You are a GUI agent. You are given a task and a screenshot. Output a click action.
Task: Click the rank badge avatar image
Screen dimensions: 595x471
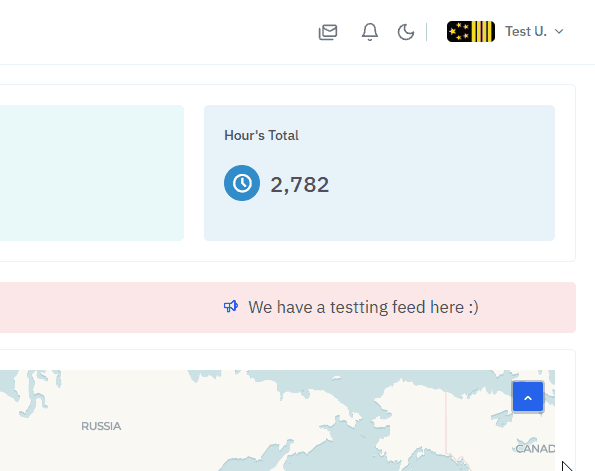click(x=471, y=32)
